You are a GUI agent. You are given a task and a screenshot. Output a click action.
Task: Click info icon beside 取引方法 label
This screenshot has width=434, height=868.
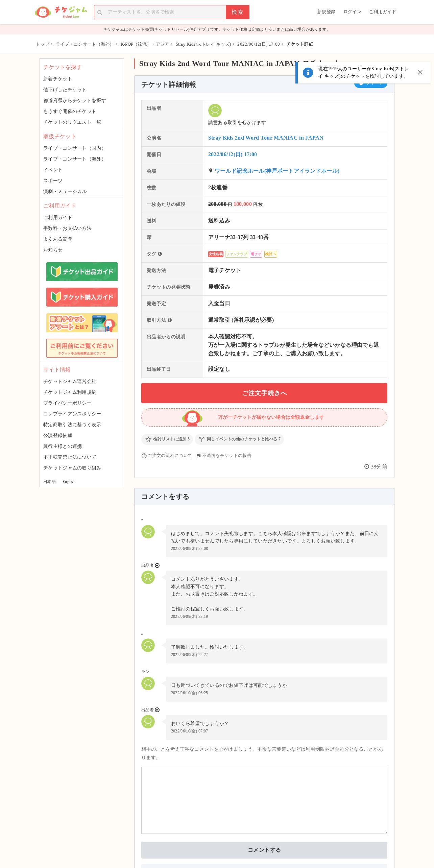pos(170,320)
